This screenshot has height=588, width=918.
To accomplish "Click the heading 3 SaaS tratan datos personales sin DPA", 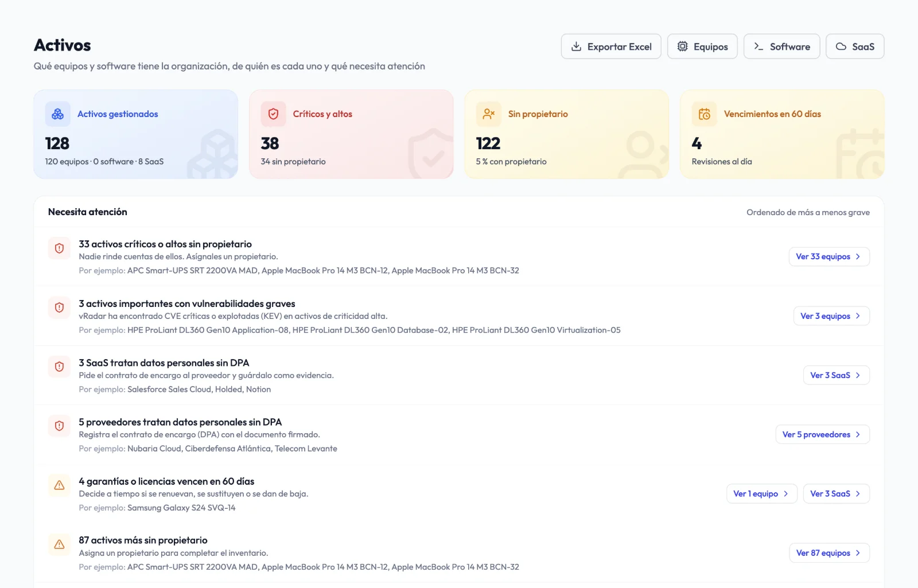I will tap(164, 363).
